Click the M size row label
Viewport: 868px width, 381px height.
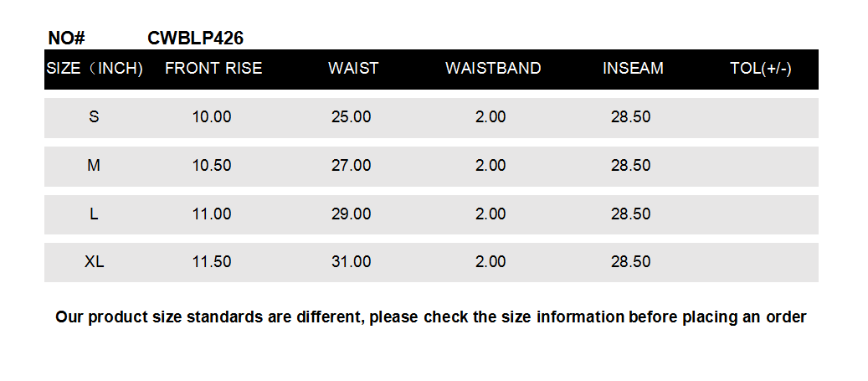[94, 166]
